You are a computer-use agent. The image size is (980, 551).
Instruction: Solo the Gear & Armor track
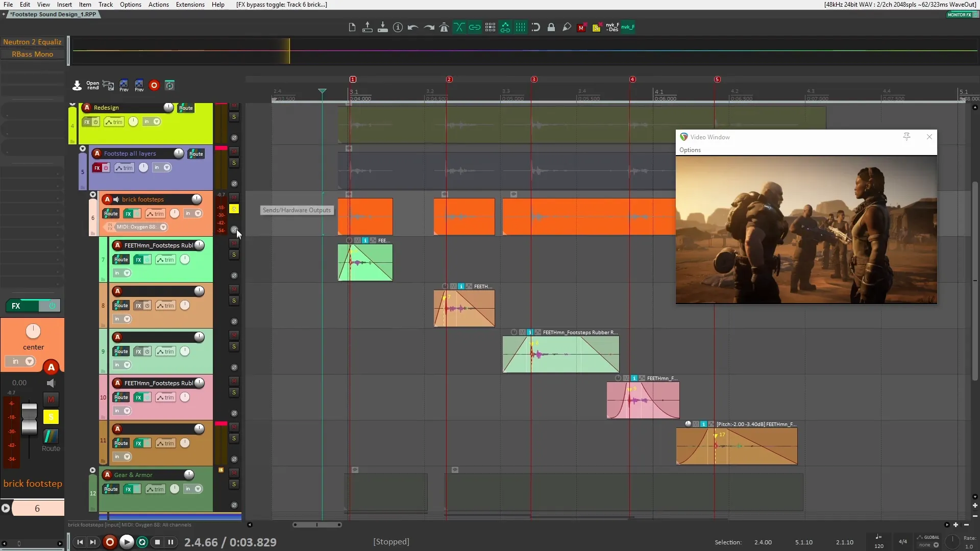(x=234, y=485)
